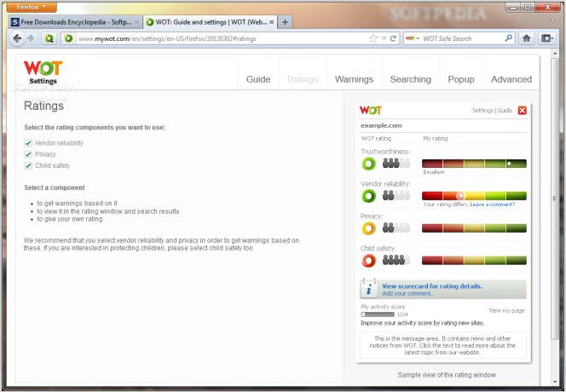Open the Ratings settings tab
The height and width of the screenshot is (392, 566).
tap(303, 79)
